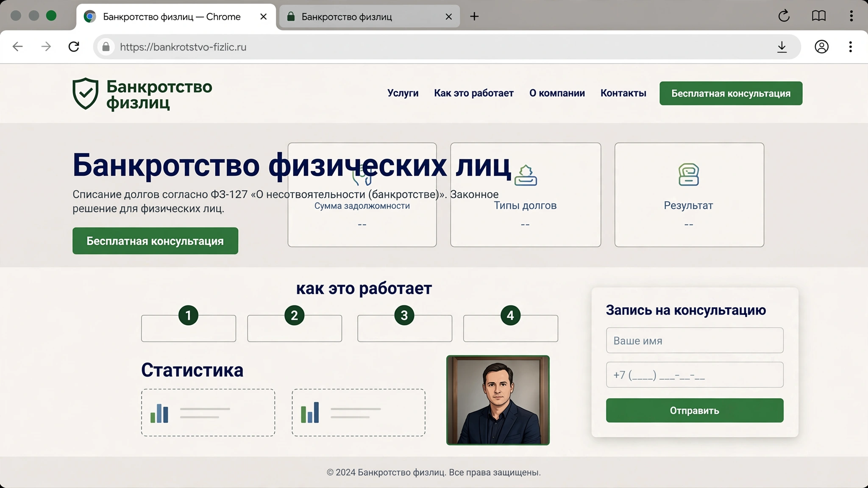
Task: Click the 'Банкротство физических лиц' main heading
Action: 292,165
